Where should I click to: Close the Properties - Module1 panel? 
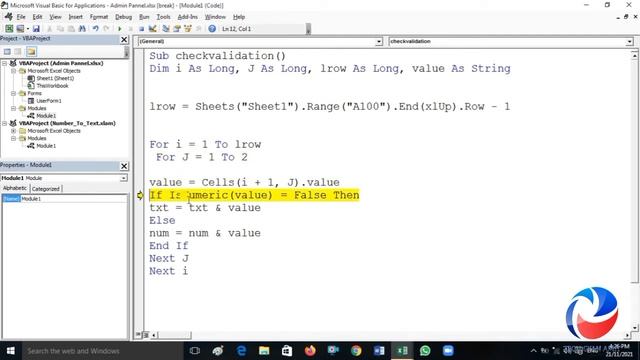coord(124,166)
